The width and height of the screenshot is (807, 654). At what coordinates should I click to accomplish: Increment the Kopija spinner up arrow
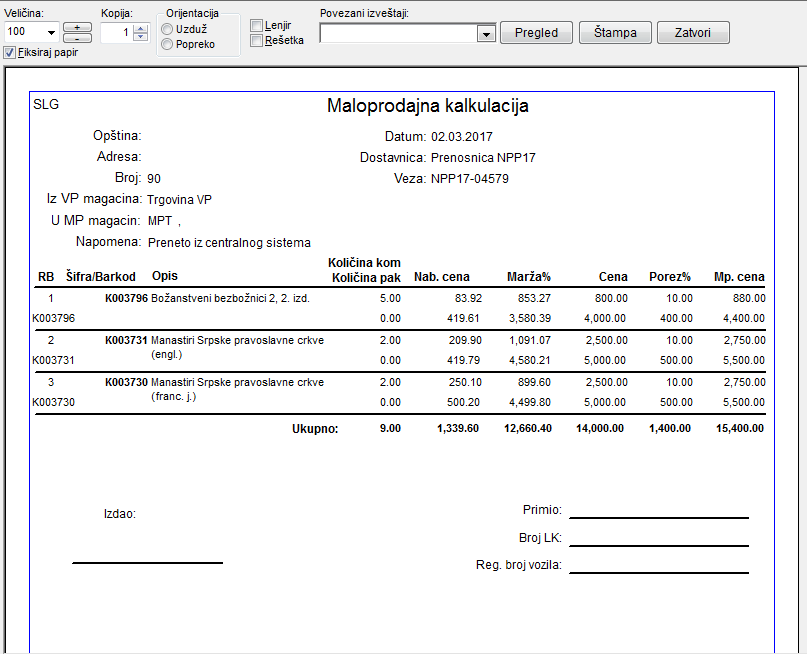(140, 27)
